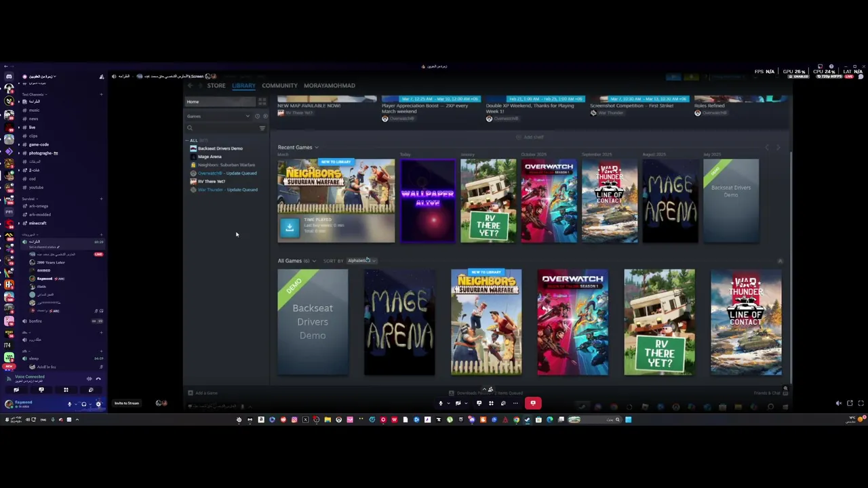Mute microphone in Discord user panel
868x488 pixels.
click(69, 404)
